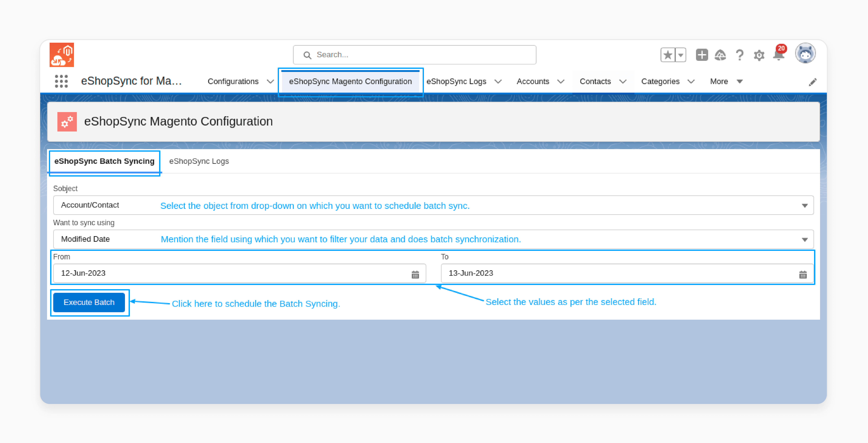The height and width of the screenshot is (443, 868).
Task: Expand the navigation eShopSync Logs chevron
Action: pos(498,82)
